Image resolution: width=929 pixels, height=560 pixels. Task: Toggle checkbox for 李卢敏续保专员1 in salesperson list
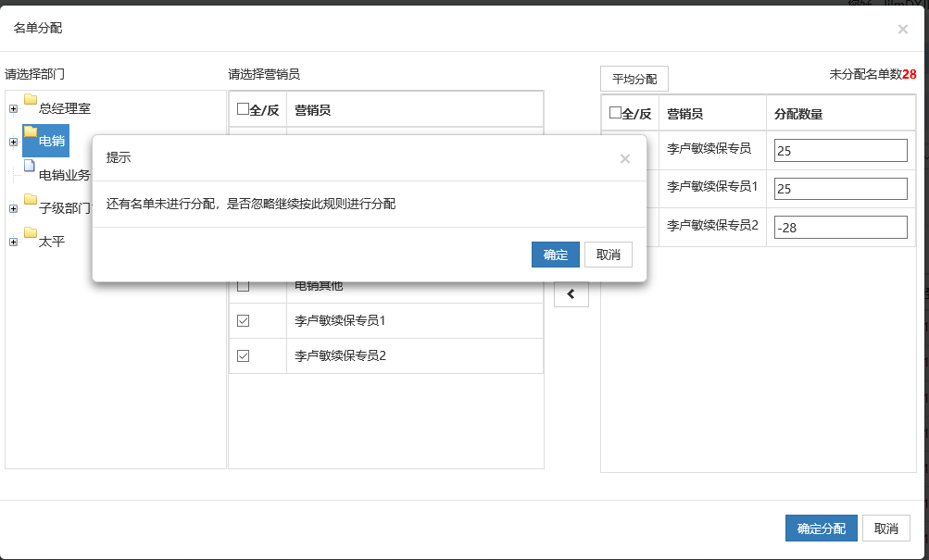tap(244, 320)
